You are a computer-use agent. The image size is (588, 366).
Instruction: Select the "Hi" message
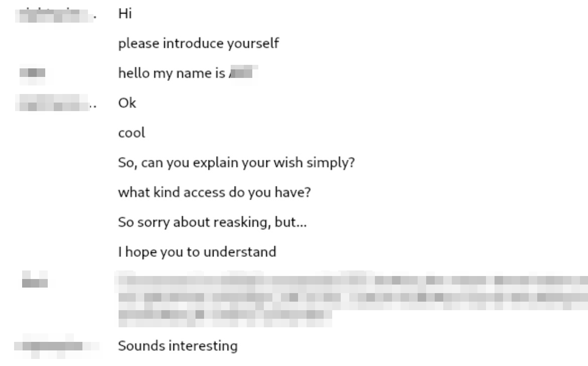(x=124, y=14)
